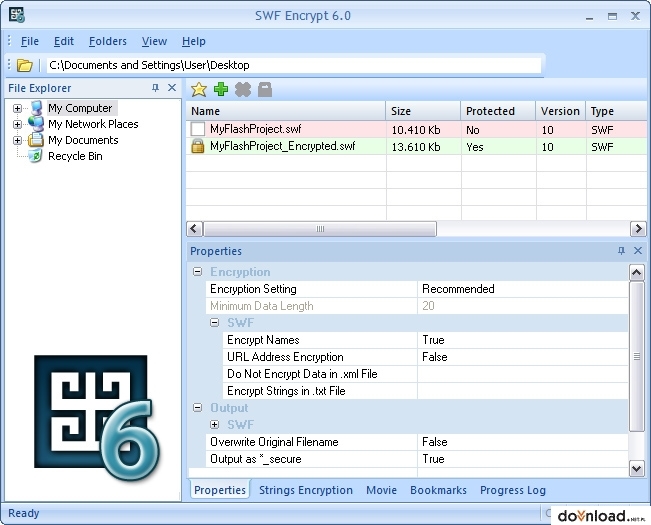Click the padlock icon of MyFlashProject_Encrypted.swf
Screen dimensions: 651x525
[x=198, y=146]
